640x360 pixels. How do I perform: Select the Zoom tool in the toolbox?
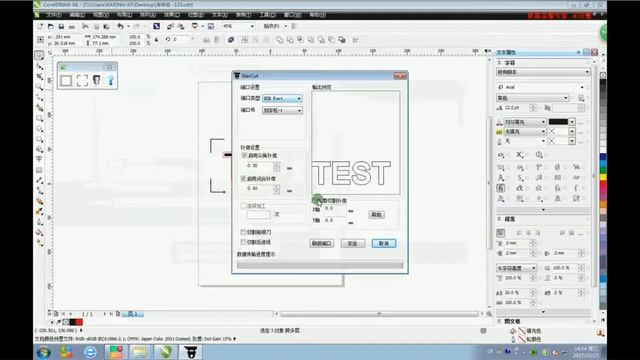coord(39,87)
